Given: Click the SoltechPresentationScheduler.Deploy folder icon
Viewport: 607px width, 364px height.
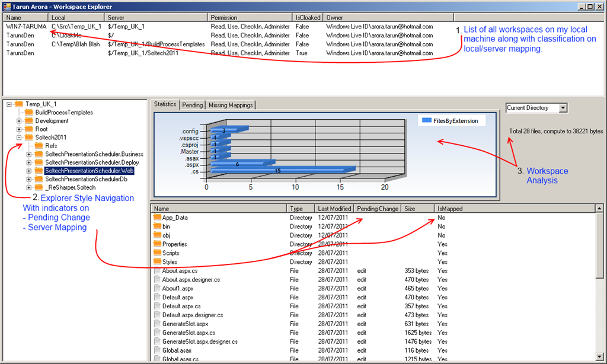Looking at the screenshot, I should [39, 162].
